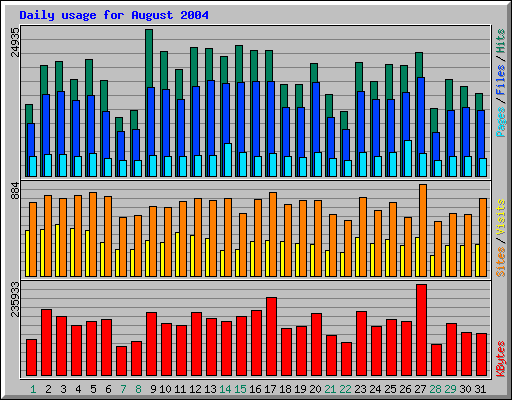
Task: Click day label 27 on the x-axis
Action: click(x=420, y=389)
